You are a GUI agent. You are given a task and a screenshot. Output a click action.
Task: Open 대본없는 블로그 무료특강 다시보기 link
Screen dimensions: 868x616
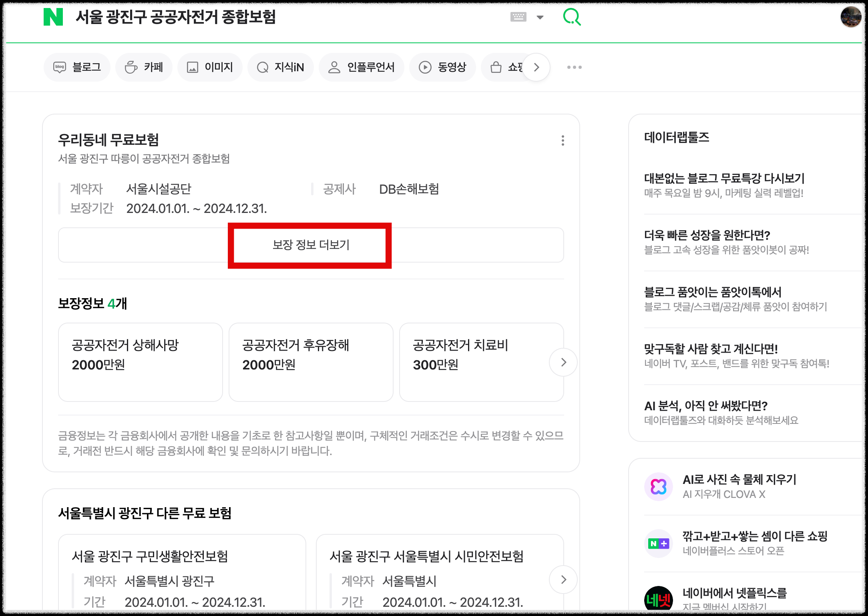pyautogui.click(x=725, y=179)
